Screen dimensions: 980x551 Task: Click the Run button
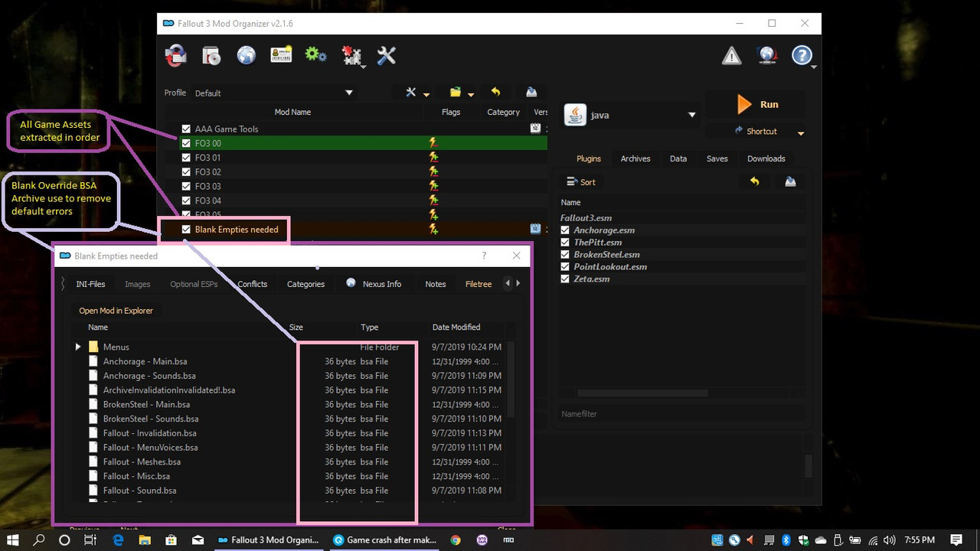(757, 104)
